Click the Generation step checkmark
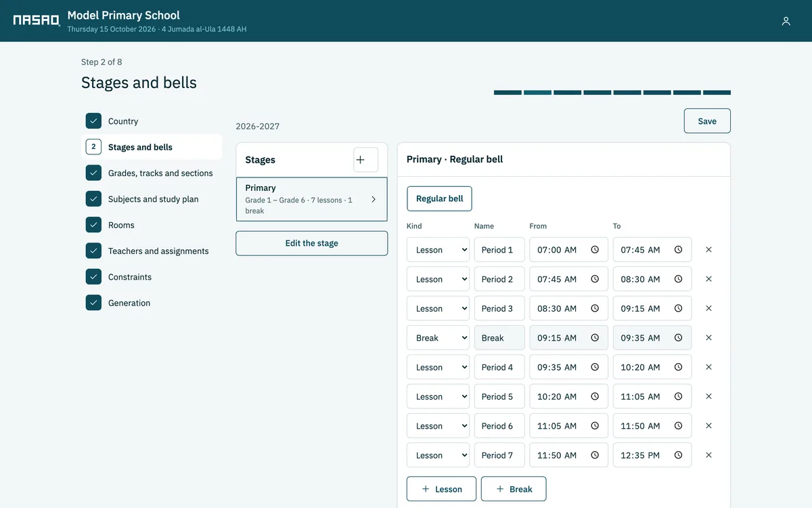 [93, 303]
